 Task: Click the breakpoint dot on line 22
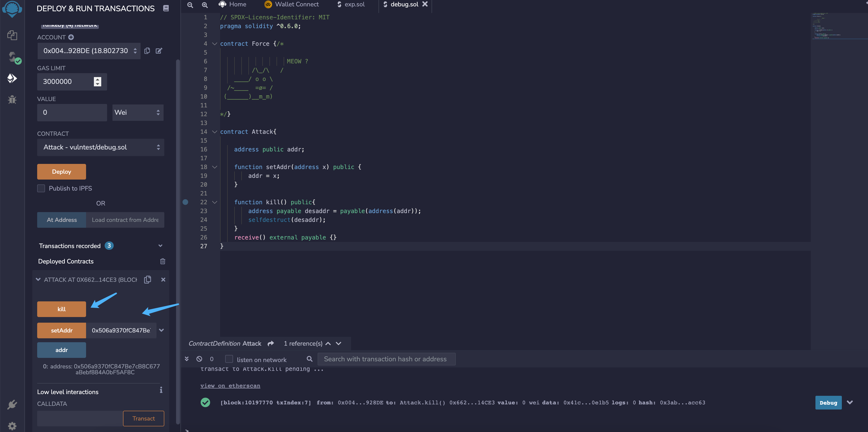tap(185, 202)
